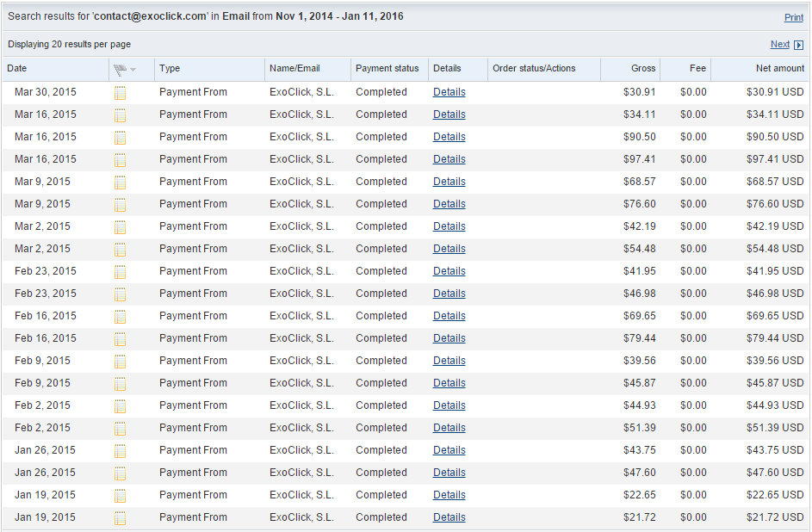Image resolution: width=812 pixels, height=532 pixels.
Task: Open Details link for the $54.48 transaction
Action: [x=449, y=249]
